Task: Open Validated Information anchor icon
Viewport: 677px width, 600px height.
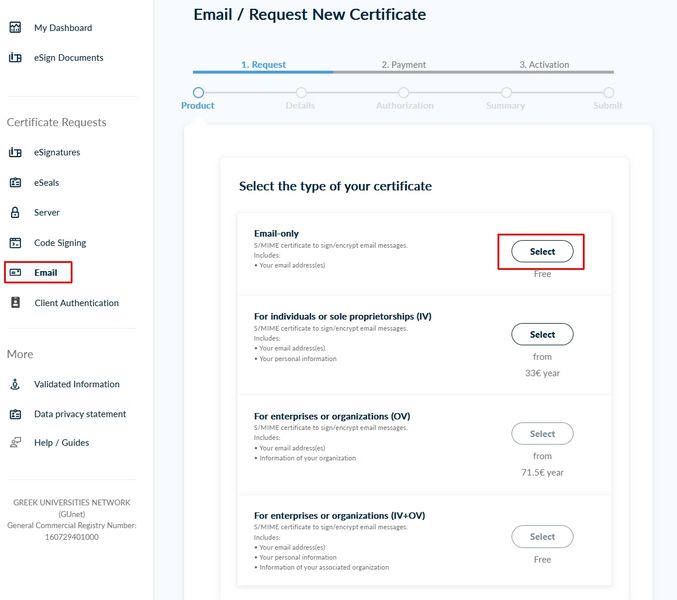Action: (x=15, y=384)
